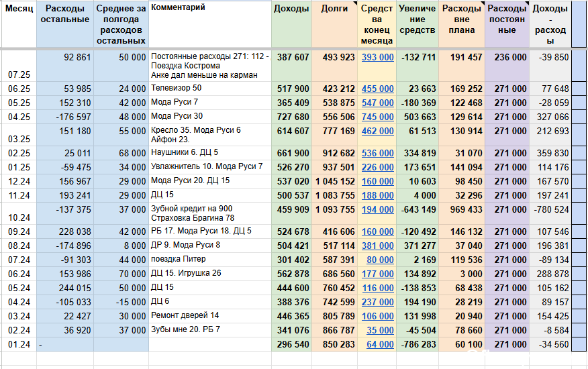Select month cell 01.24
This screenshot has height=369, width=588.
tap(19, 344)
